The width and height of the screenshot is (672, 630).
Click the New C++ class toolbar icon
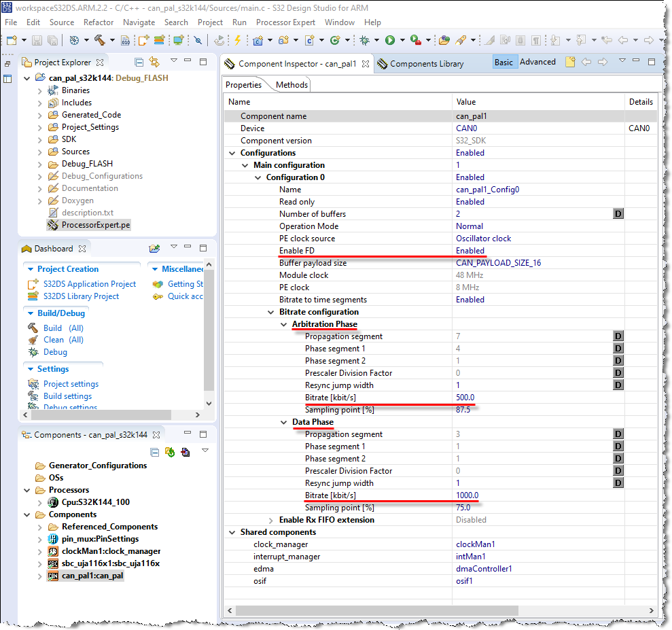pyautogui.click(x=336, y=40)
